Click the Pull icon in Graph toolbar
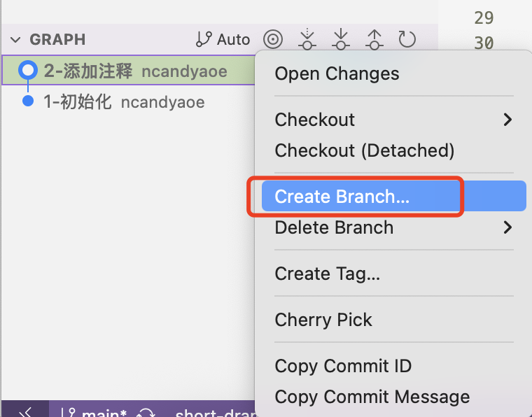Viewport: 532px width, 417px height. 340,39
